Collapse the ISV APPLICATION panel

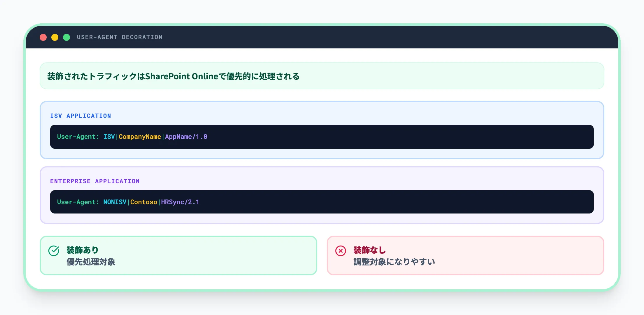[x=322, y=130]
